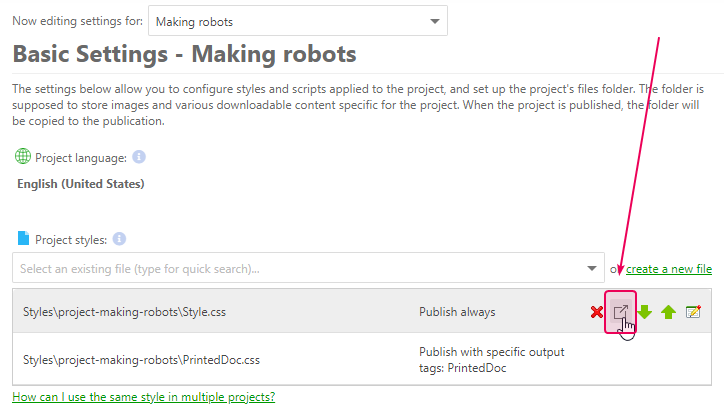Edit publish conditions icon for Style.css

[x=693, y=312]
